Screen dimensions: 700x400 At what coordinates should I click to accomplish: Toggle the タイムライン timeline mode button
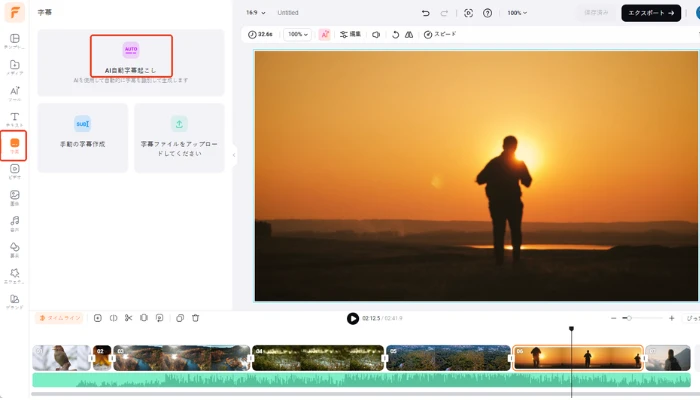pyautogui.click(x=60, y=318)
